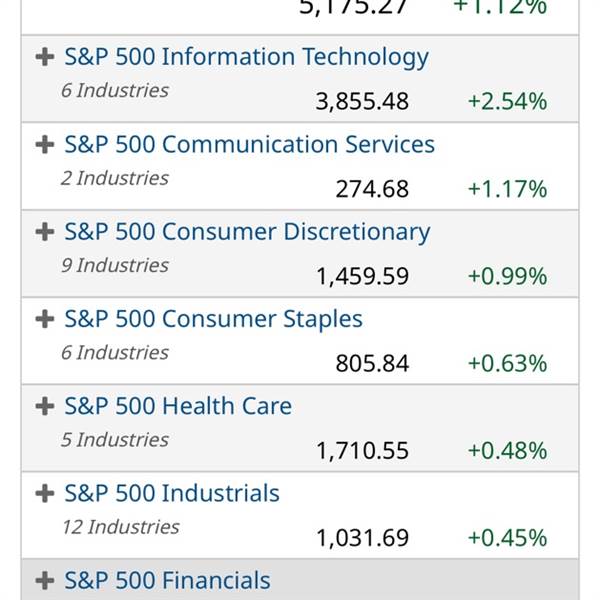The height and width of the screenshot is (600, 600).
Task: Open S&P 500 Consumer Discretionary link
Action: tap(247, 232)
